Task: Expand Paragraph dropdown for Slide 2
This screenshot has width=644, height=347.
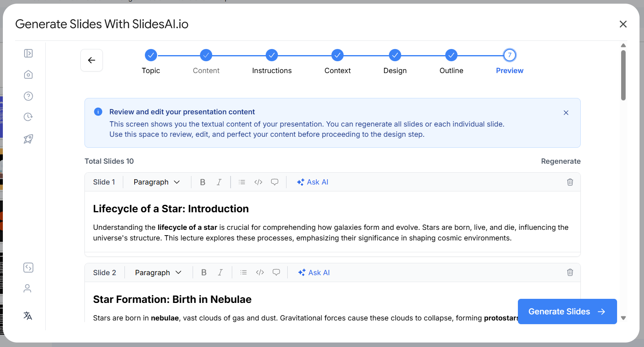Action: pyautogui.click(x=158, y=272)
